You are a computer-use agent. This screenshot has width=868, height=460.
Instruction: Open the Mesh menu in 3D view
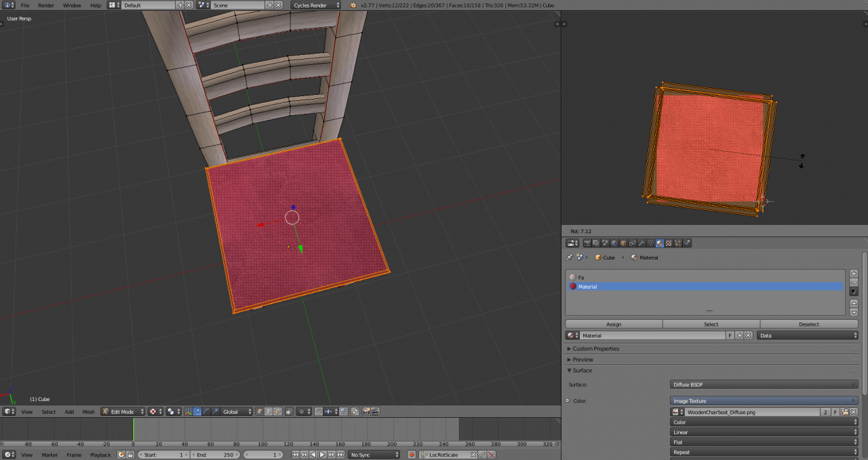89,411
